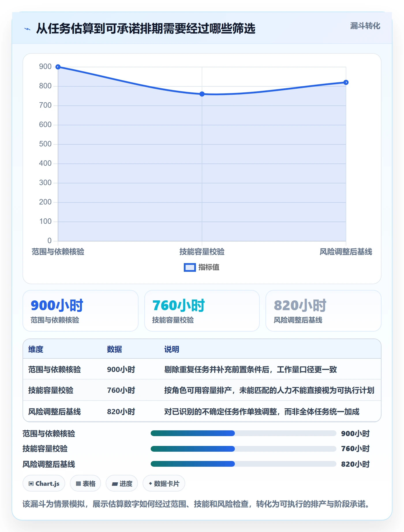Viewport: 404px width, 532px height.
Task: Click the 说明 column header
Action: point(172,349)
